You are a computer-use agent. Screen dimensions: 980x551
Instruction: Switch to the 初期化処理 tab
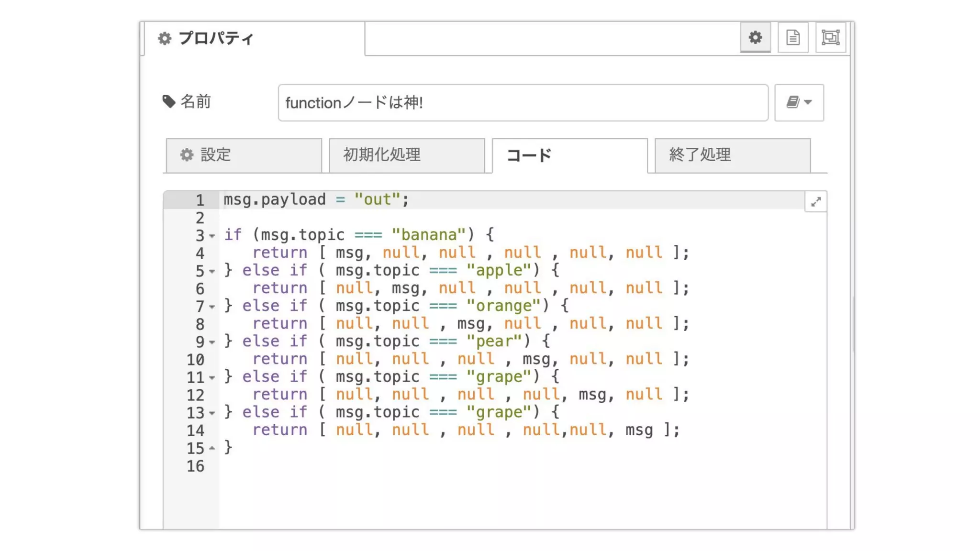[407, 155]
